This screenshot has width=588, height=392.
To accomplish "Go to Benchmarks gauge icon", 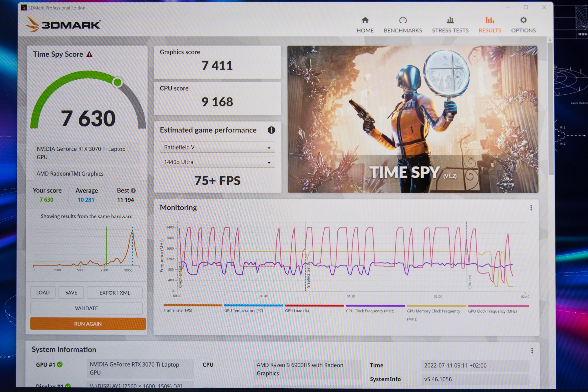I will (x=403, y=21).
